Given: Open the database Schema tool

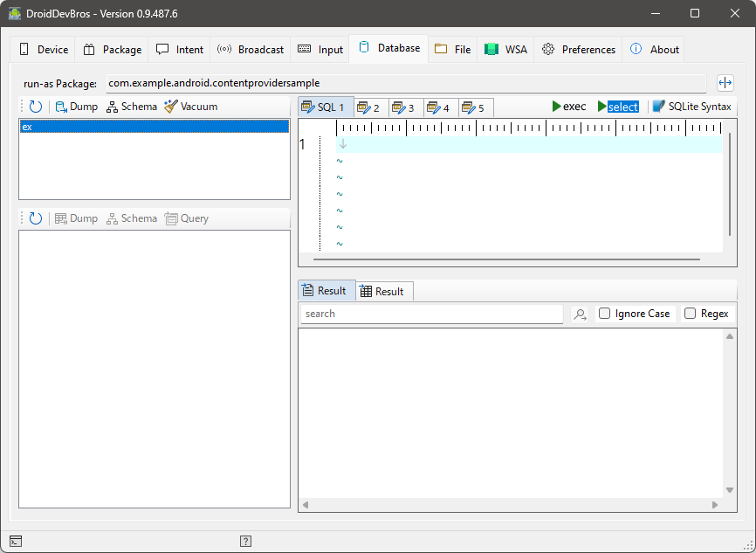Looking at the screenshot, I should click(132, 107).
